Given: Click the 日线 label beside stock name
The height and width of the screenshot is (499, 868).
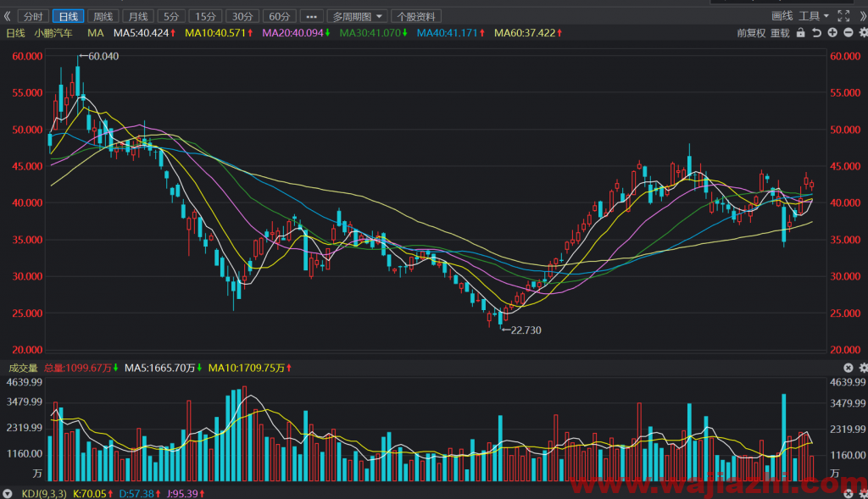Looking at the screenshot, I should (15, 33).
